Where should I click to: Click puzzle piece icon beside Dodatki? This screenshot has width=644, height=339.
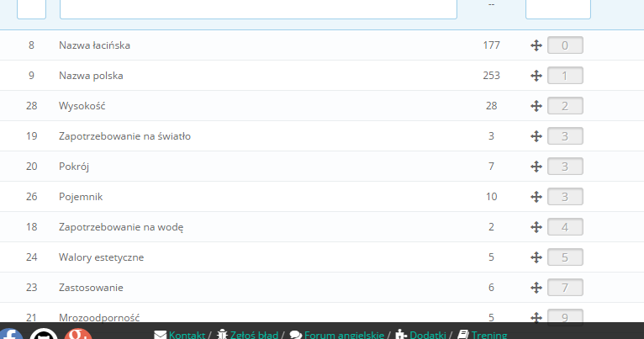tap(401, 334)
